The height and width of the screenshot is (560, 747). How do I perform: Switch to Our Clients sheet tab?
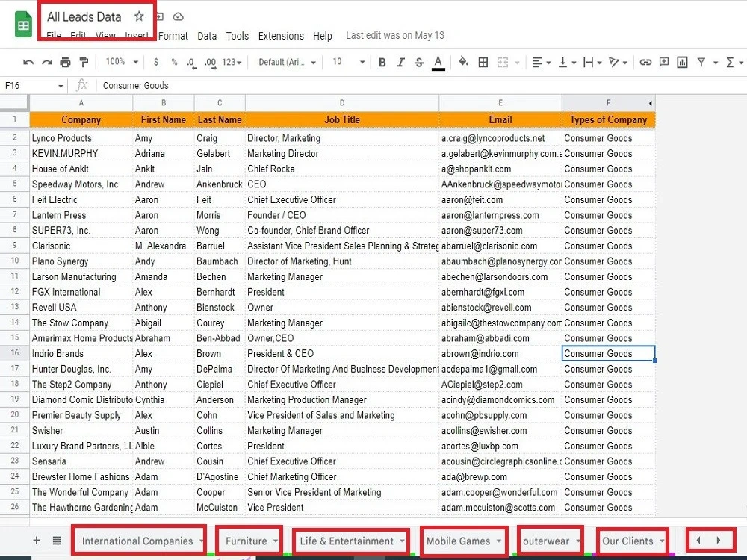[x=628, y=541]
